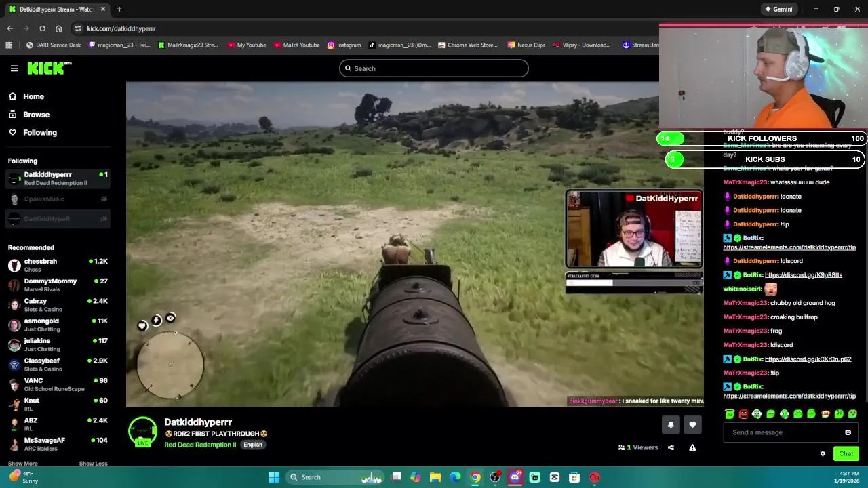Select offline DatKiddHypeR channel

(x=58, y=218)
